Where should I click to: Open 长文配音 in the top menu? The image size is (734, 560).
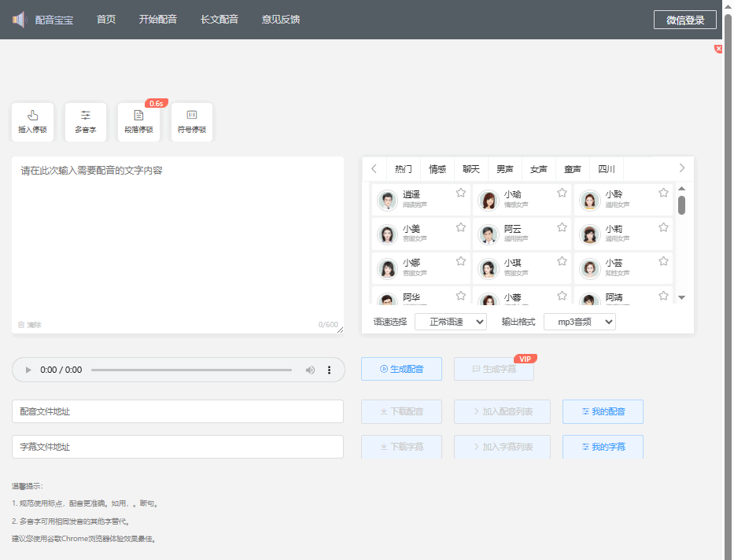[219, 20]
